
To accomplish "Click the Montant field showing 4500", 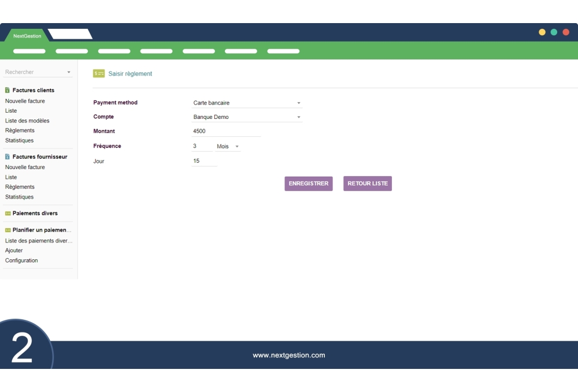I will click(225, 131).
